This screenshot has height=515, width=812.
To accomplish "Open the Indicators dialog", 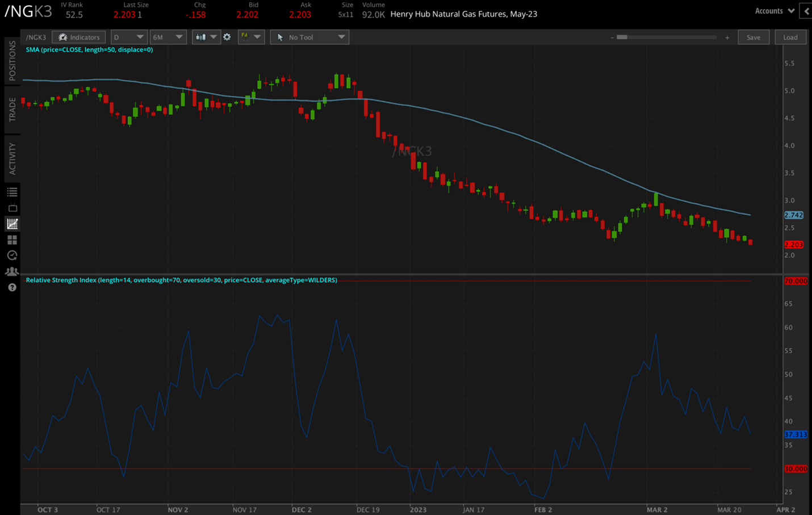I will [78, 37].
